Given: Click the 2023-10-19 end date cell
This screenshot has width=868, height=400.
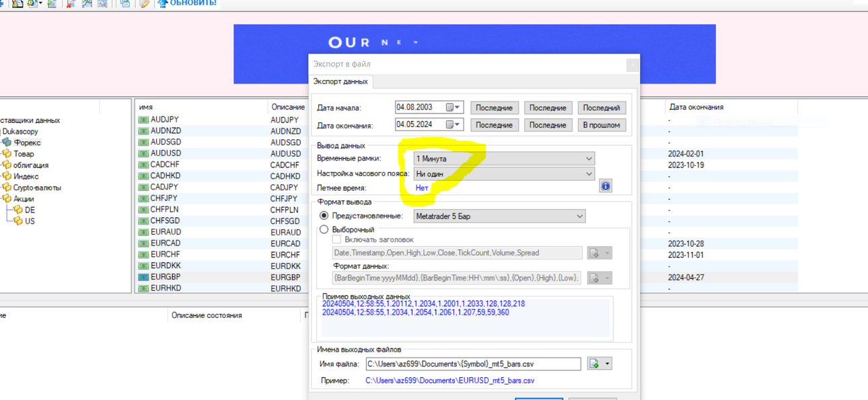Looking at the screenshot, I should point(686,165).
